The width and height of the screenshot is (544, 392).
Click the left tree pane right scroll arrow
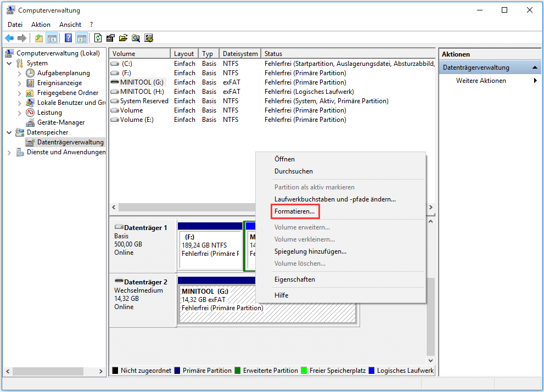point(100,372)
